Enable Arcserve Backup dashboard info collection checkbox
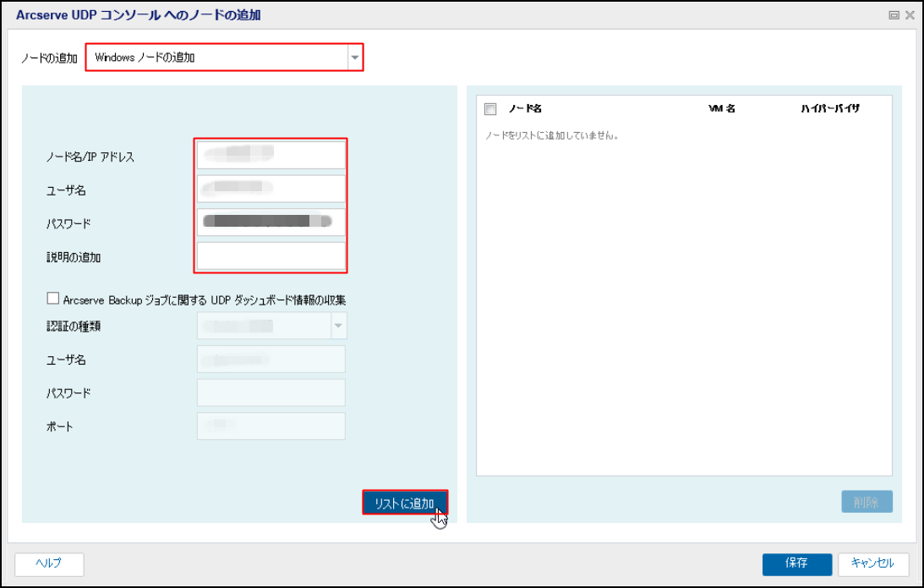 point(53,299)
